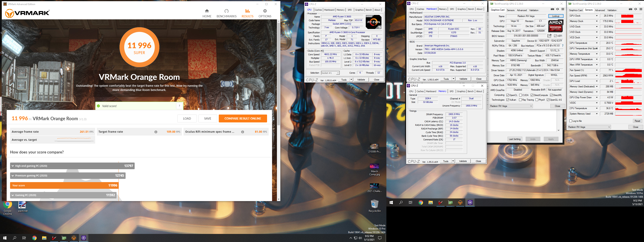Toggle the UEFI checkbox in GPU-Z
This screenshot has width=644, height=242.
(555, 36)
